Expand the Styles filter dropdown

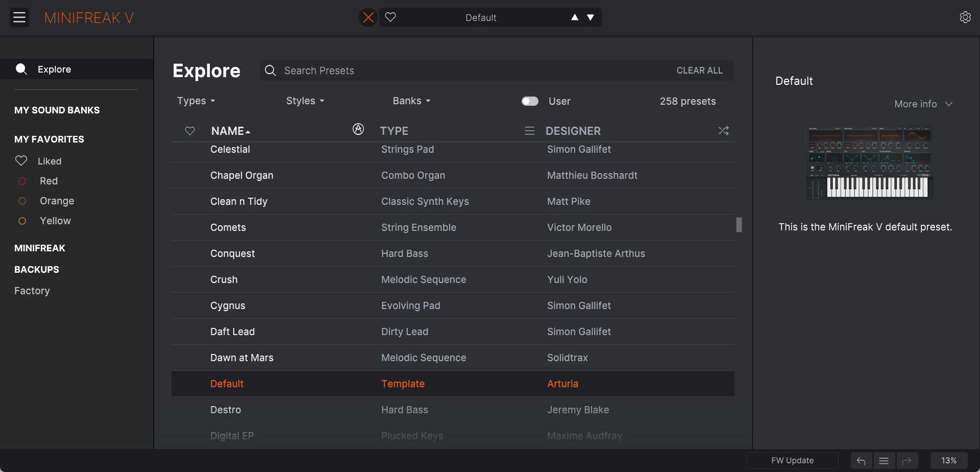305,101
